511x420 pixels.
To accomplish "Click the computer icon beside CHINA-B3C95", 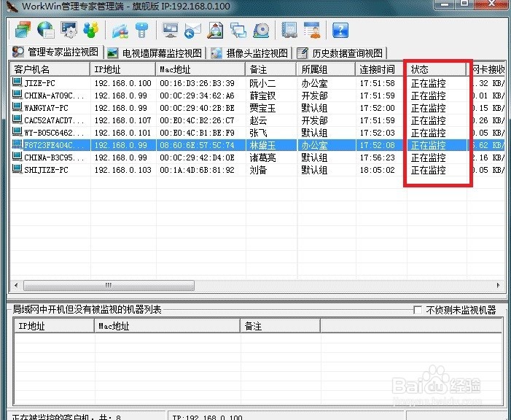I will (x=17, y=157).
